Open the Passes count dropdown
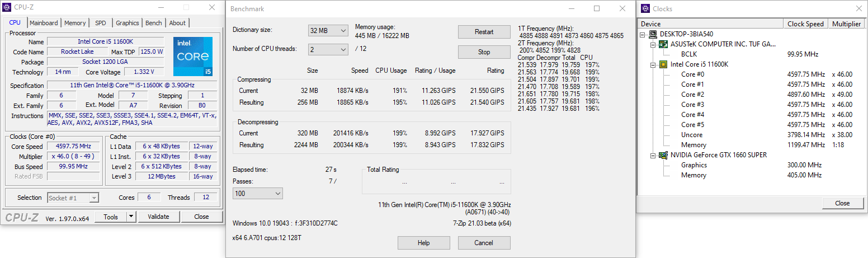Screen dimensions: 868x258 click(258, 194)
